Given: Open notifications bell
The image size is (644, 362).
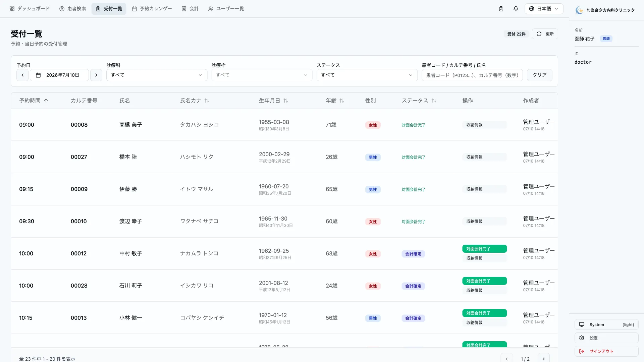Looking at the screenshot, I should [516, 9].
